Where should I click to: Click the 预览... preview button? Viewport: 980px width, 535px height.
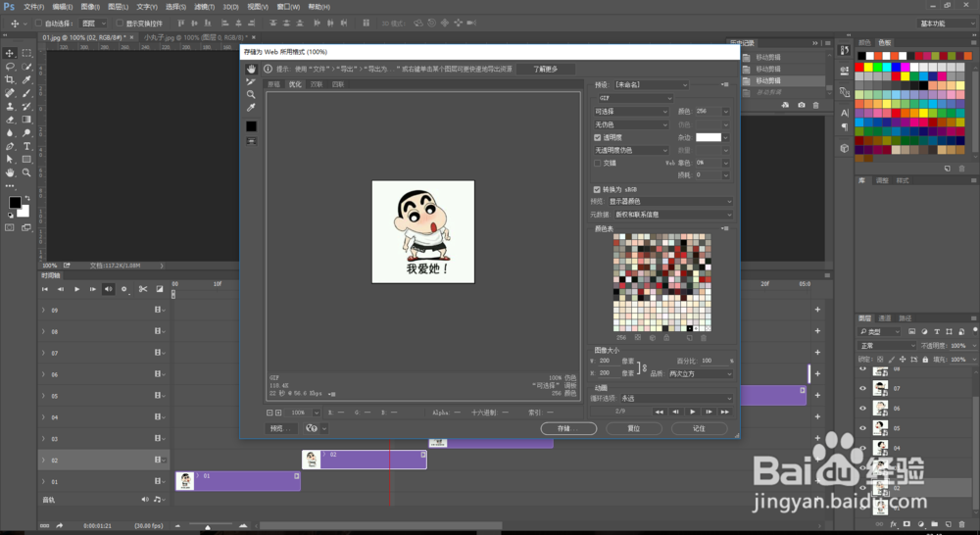280,428
